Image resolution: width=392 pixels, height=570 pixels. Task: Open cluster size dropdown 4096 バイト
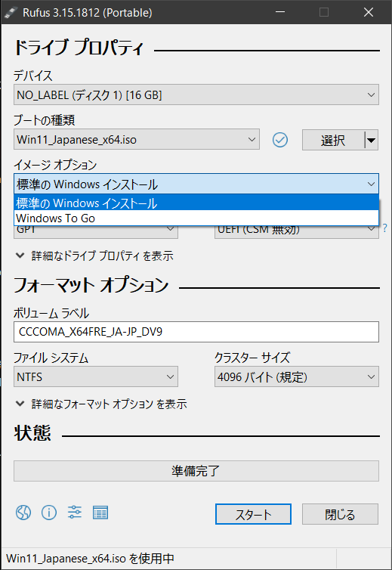click(x=296, y=376)
